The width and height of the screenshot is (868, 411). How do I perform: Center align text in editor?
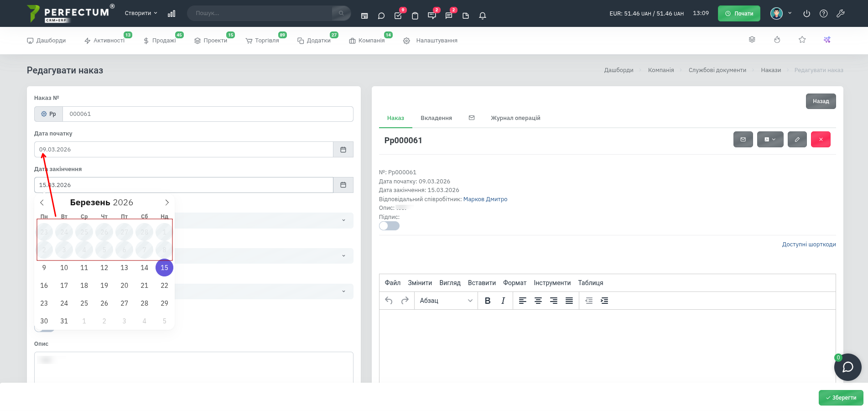tap(538, 301)
